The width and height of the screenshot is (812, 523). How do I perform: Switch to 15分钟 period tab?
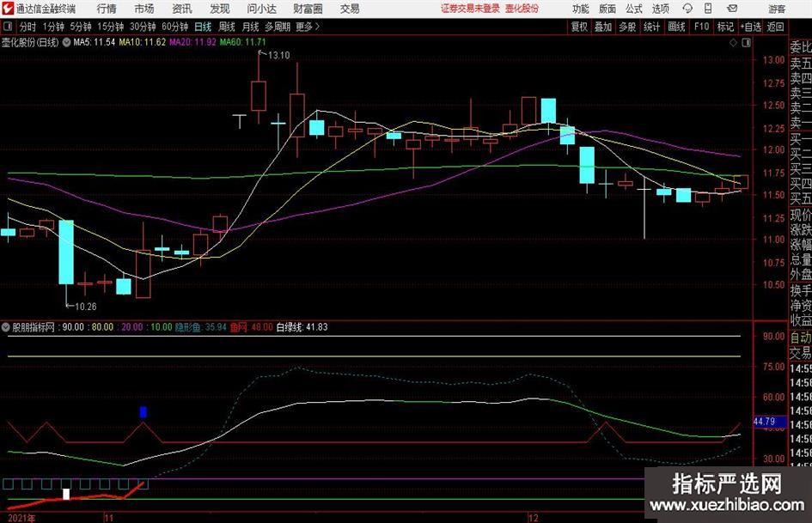[x=111, y=27]
